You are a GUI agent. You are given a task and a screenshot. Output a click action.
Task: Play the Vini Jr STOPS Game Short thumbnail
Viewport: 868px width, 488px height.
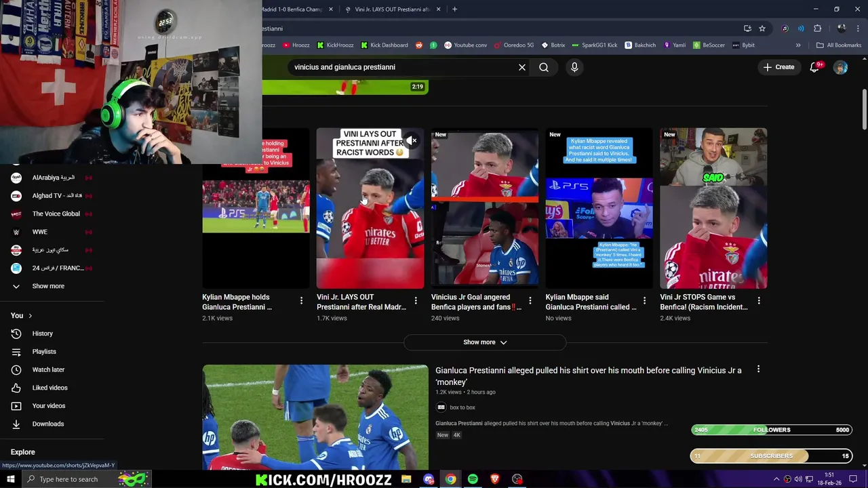tap(713, 208)
